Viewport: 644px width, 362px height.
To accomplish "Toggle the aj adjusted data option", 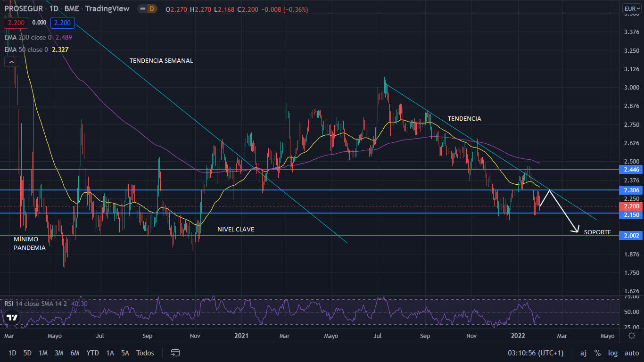I will pyautogui.click(x=583, y=353).
